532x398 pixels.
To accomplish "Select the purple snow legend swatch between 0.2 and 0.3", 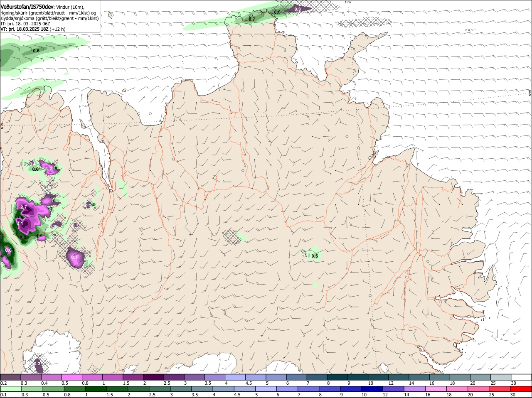I will (x=10, y=377).
